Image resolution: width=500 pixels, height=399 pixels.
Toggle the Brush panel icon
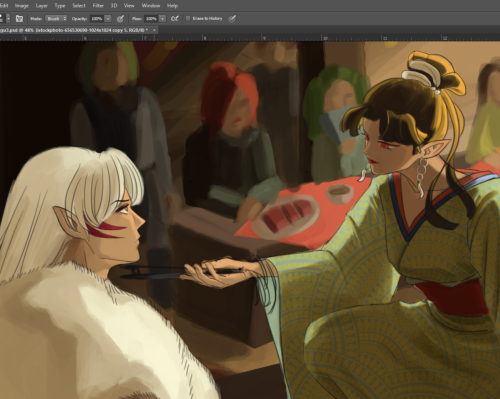(x=19, y=19)
